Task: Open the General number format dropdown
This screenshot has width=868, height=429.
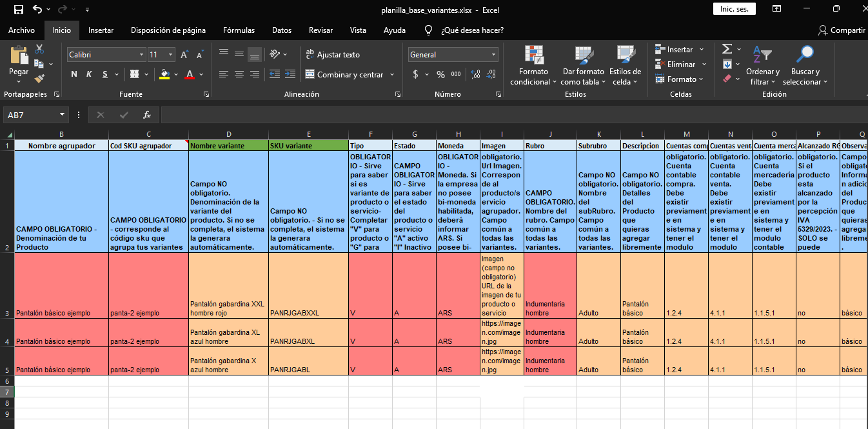Action: 494,55
